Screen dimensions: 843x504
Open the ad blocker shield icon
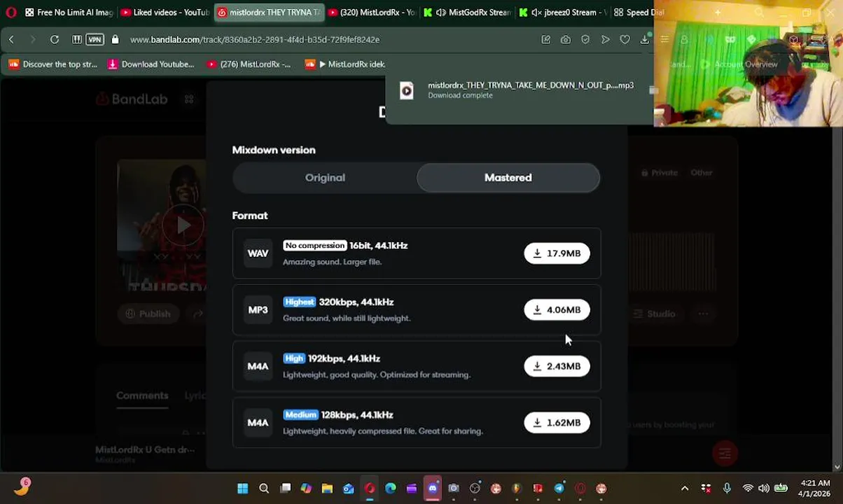pos(585,40)
